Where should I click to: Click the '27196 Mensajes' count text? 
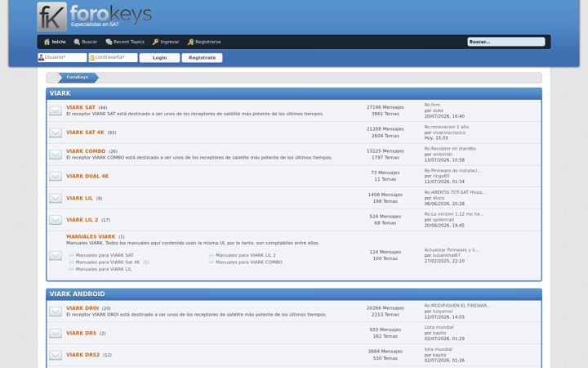point(385,107)
